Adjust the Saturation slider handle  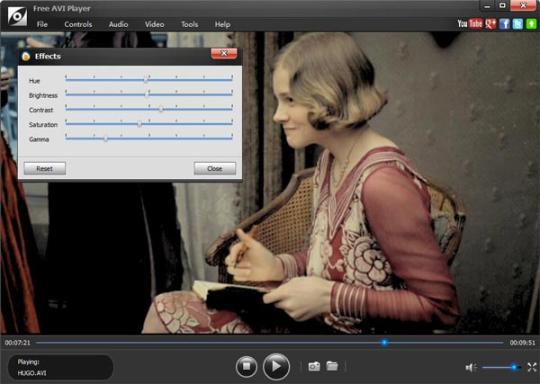tap(139, 124)
